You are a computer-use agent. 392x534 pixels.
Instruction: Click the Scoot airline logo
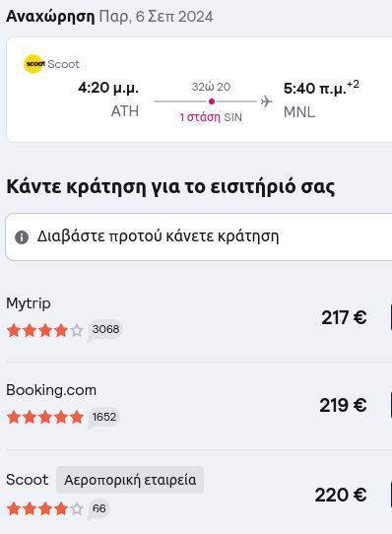34,64
